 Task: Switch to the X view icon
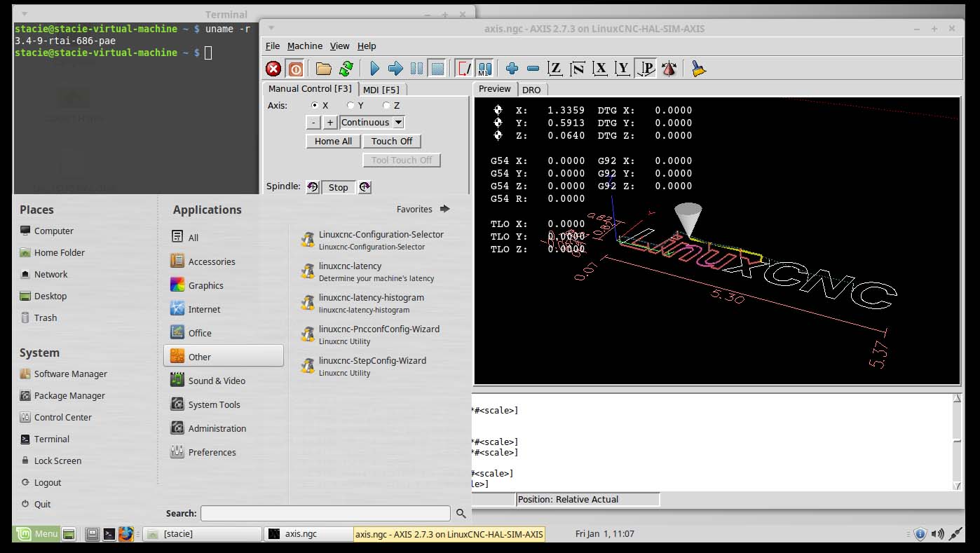click(x=600, y=69)
